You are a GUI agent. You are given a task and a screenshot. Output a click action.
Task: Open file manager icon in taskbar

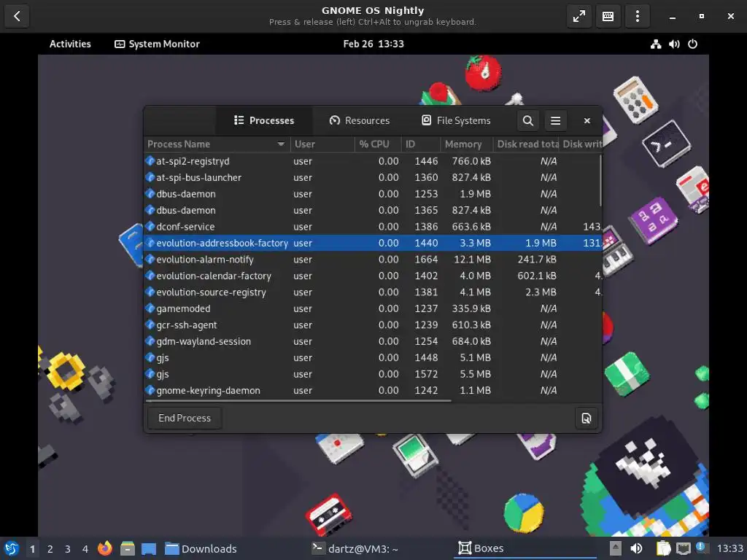click(127, 548)
